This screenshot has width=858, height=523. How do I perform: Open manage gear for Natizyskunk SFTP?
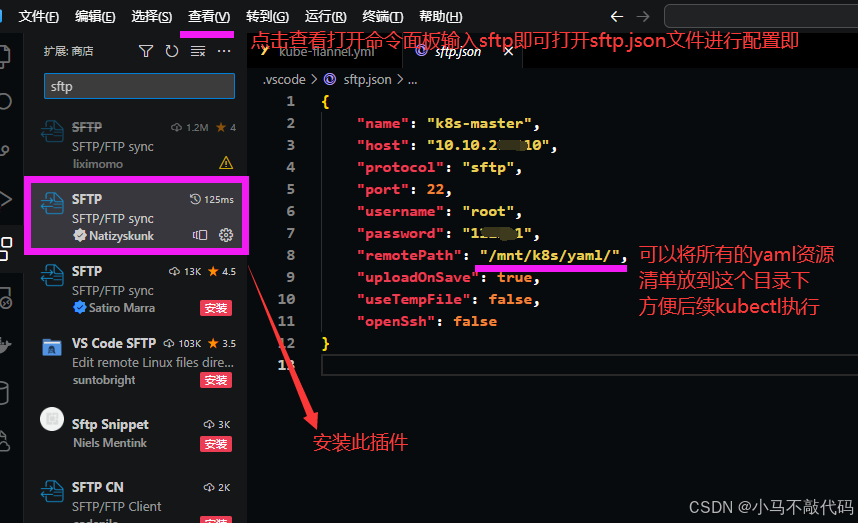pos(225,235)
